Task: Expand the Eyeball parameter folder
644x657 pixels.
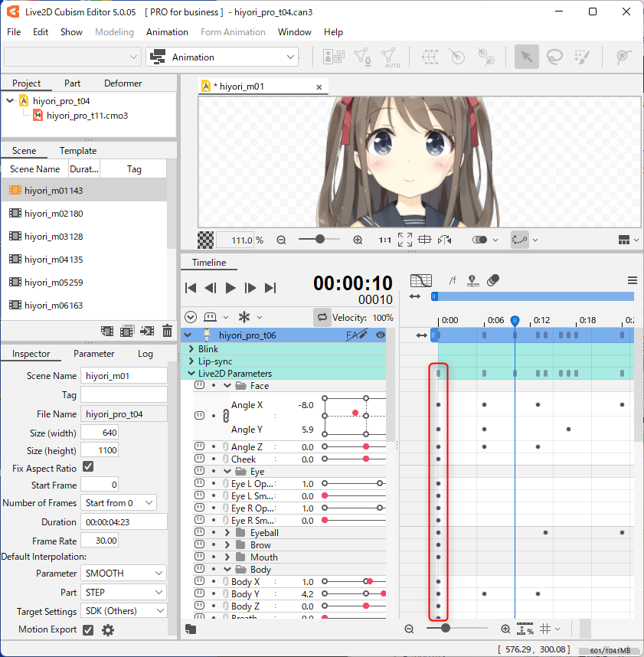Action: (227, 533)
